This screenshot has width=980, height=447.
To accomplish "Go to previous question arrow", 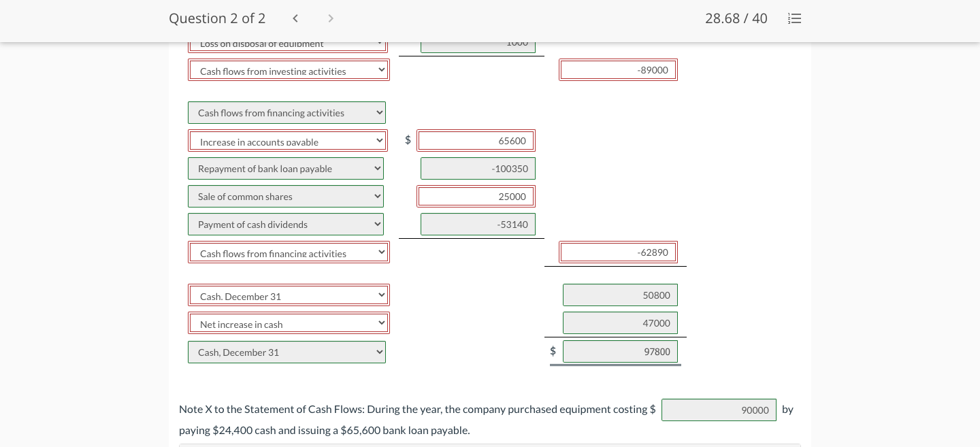I will click(295, 18).
